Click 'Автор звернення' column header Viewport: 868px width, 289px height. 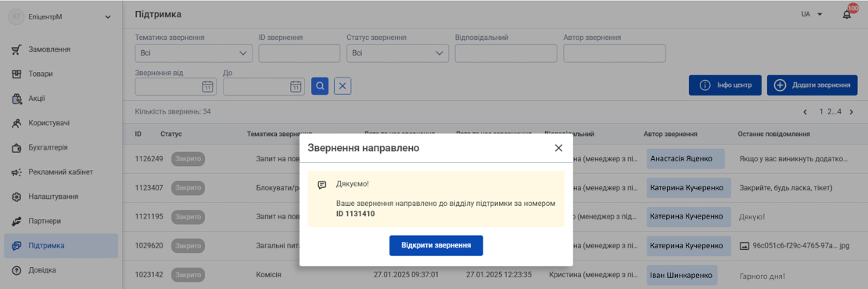pyautogui.click(x=670, y=134)
